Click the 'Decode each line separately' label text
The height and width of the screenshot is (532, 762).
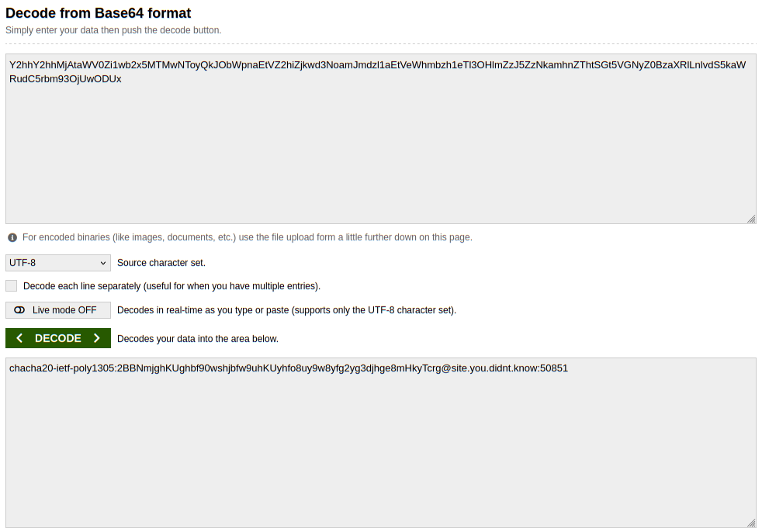point(171,286)
